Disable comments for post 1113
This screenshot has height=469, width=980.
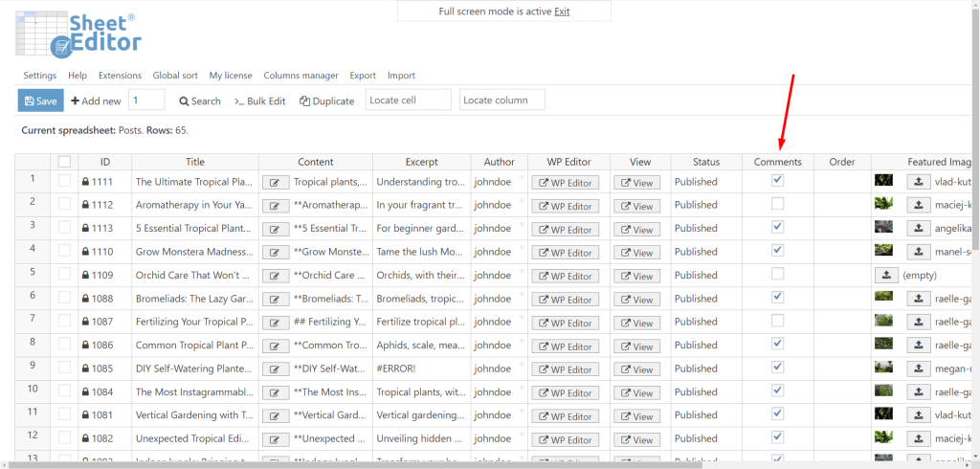pyautogui.click(x=777, y=227)
